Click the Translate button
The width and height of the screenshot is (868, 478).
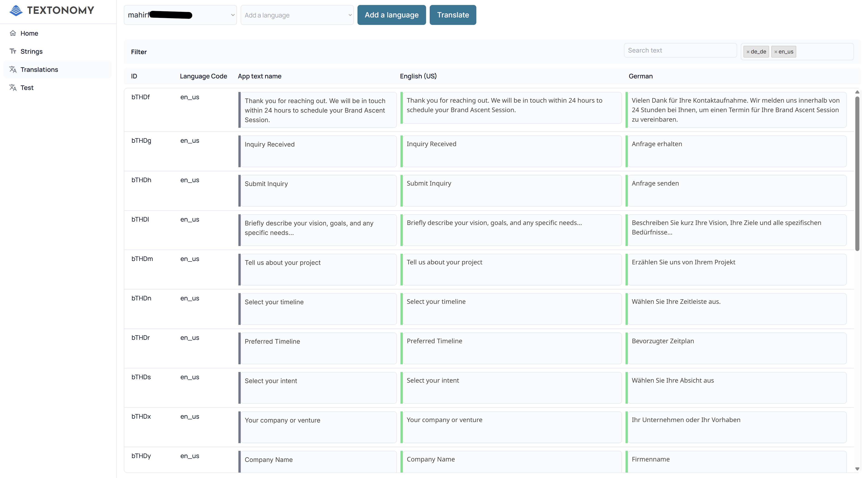(x=453, y=15)
